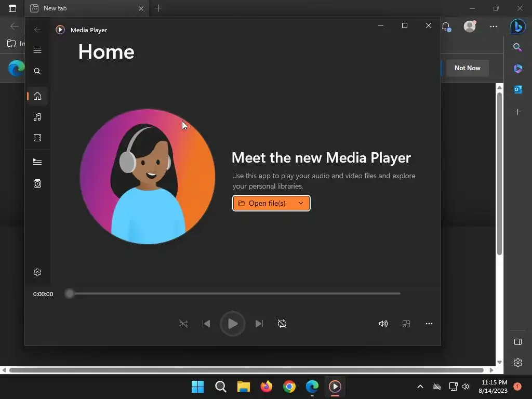Maximize the Media Player window
Viewport: 532px width, 399px height.
[x=404, y=25]
